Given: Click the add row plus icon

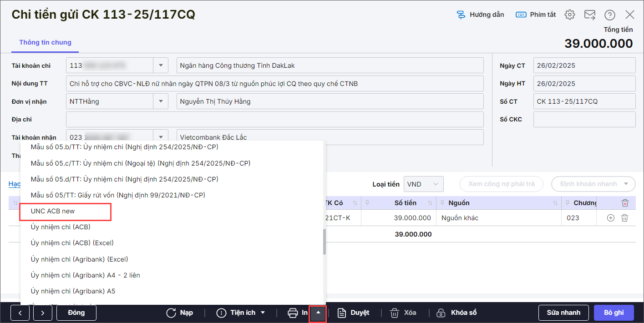Looking at the screenshot, I should click(611, 218).
